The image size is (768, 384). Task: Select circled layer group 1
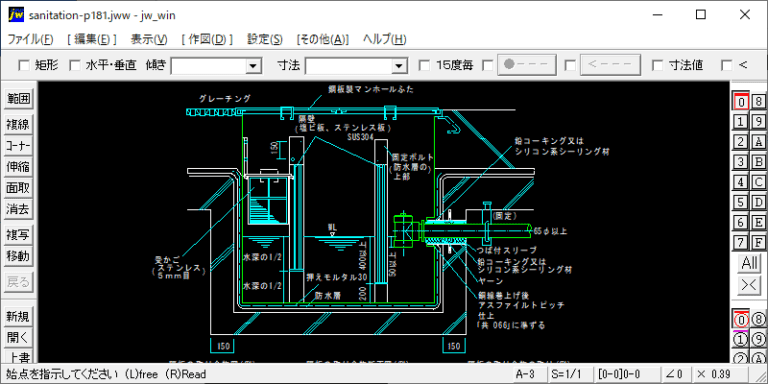(741, 339)
